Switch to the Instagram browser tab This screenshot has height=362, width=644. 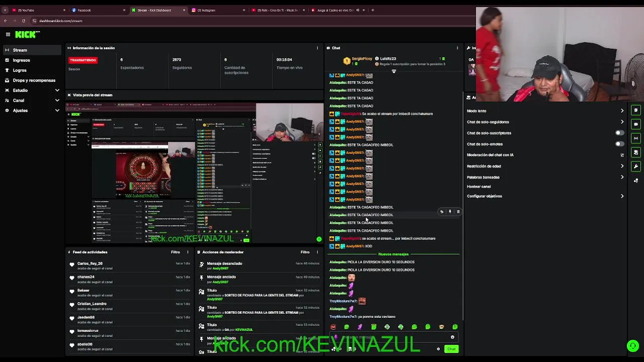(x=217, y=10)
